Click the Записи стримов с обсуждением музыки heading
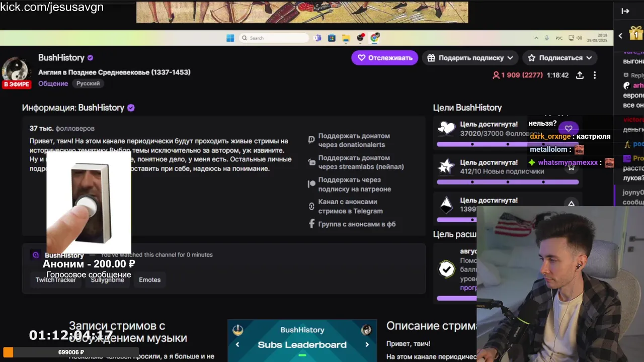 click(128, 332)
